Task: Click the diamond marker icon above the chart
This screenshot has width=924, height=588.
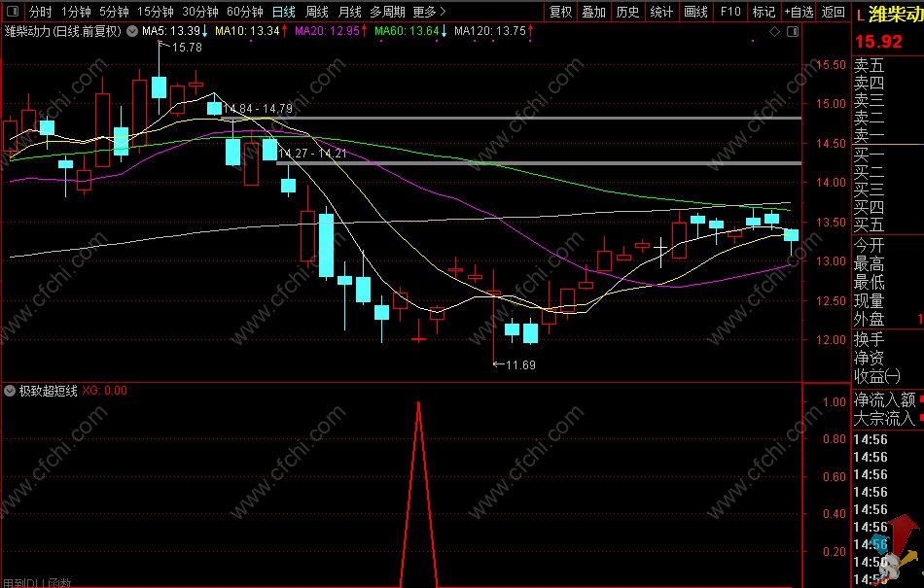Action: (x=774, y=32)
